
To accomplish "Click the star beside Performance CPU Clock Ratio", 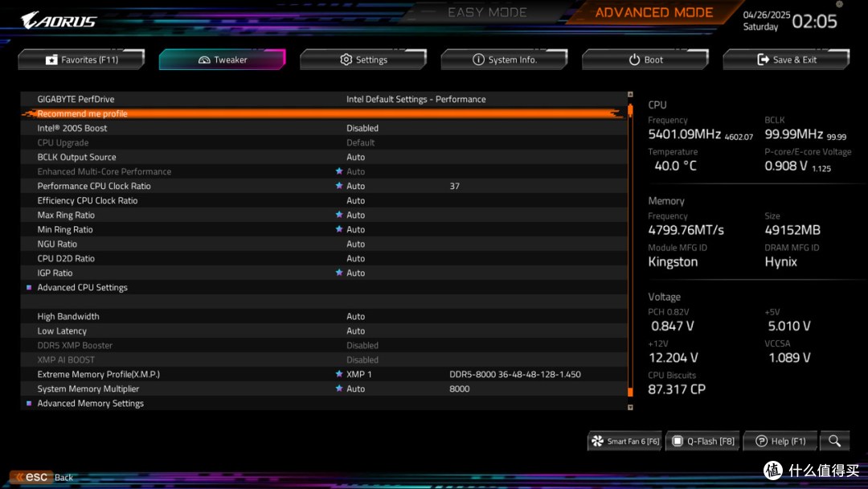I will pyautogui.click(x=339, y=186).
